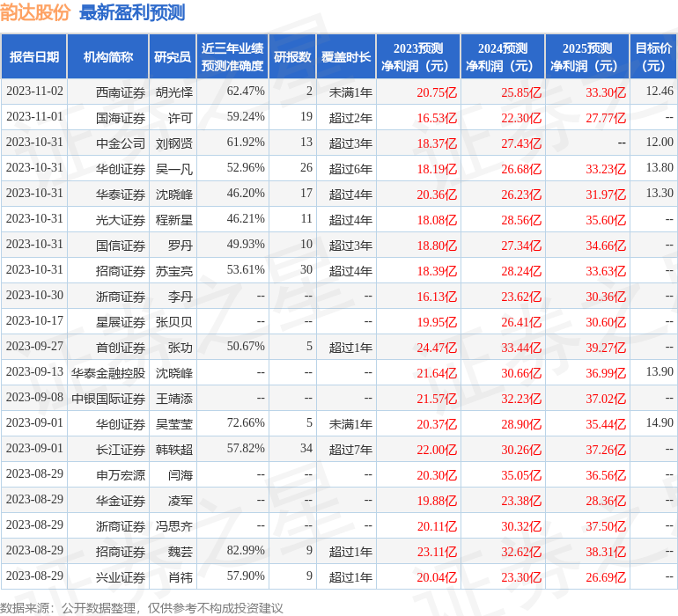Viewport: 678px width, 616px height.
Task: Click target price 12.46
Action: 660,92
